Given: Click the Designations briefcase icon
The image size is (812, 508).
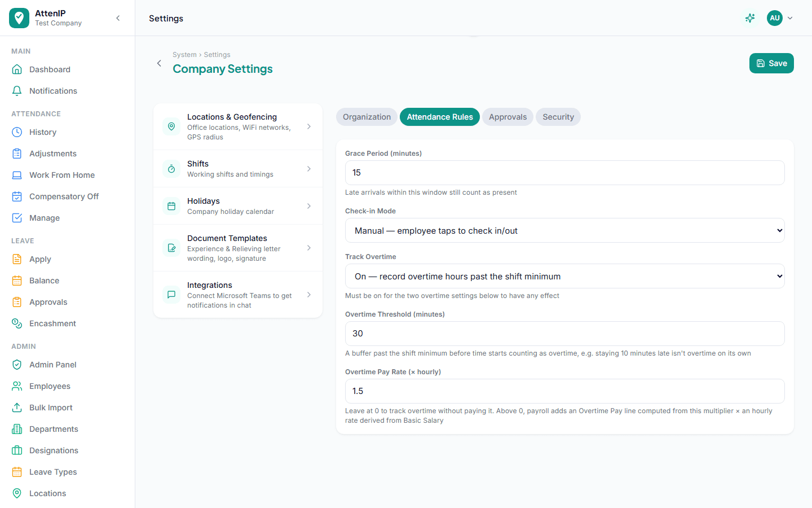Looking at the screenshot, I should (x=17, y=450).
